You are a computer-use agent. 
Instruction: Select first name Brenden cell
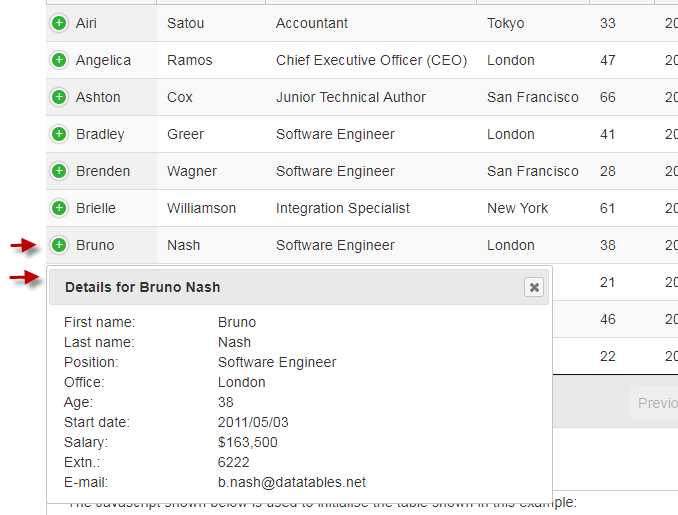coord(102,171)
